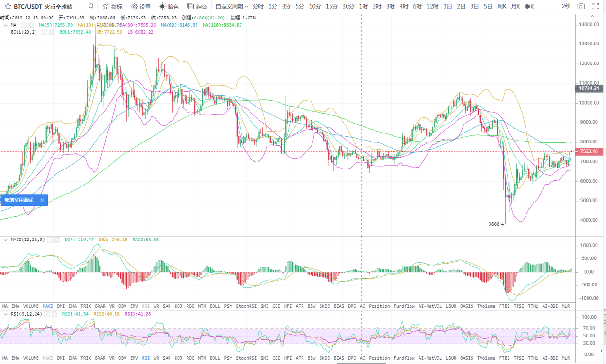
Task: Select Fundflow in the MACD pane indicator row
Action: tap(404, 306)
